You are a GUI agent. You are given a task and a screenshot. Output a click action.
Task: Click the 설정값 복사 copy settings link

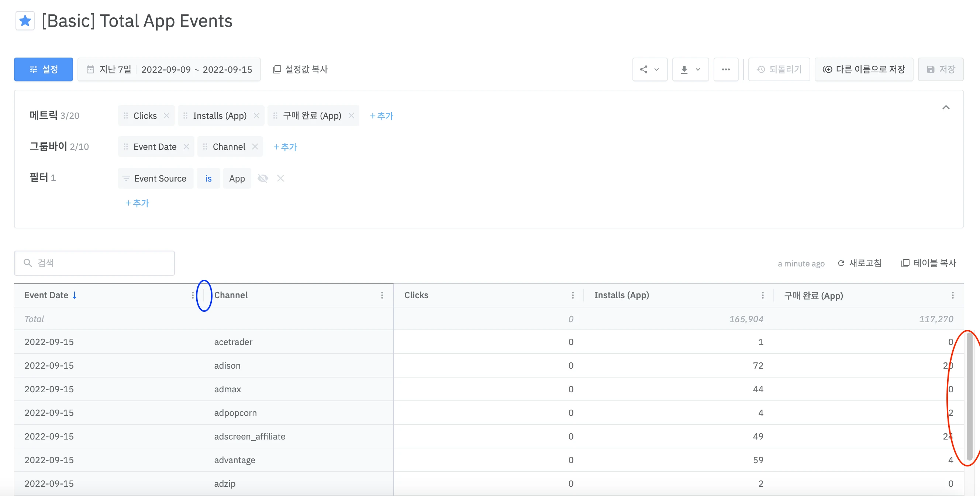pyautogui.click(x=300, y=69)
